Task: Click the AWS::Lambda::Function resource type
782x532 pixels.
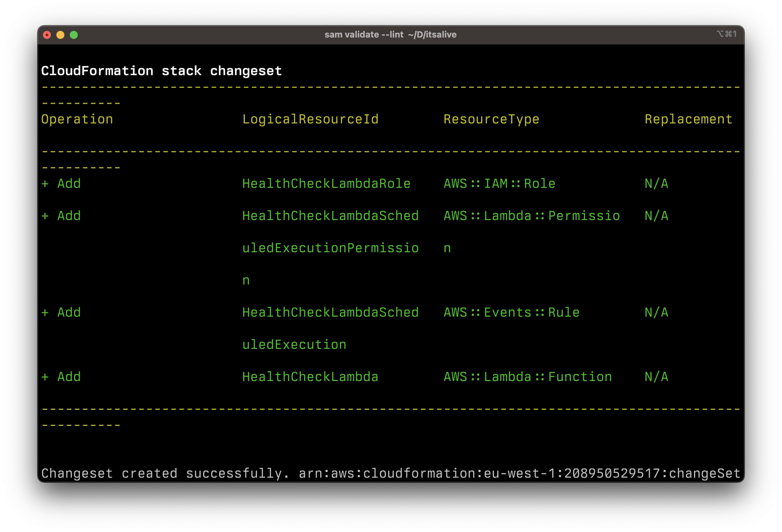Action: coord(528,377)
